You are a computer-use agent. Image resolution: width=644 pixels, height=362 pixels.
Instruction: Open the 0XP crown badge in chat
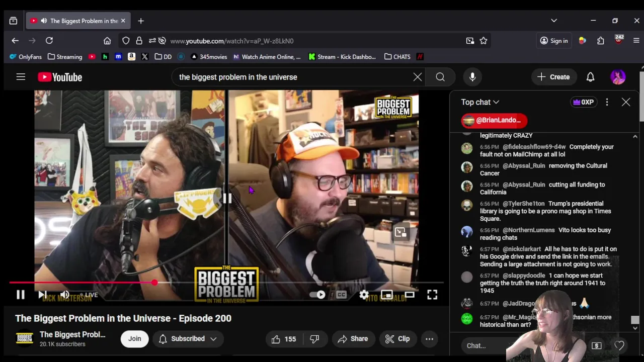pyautogui.click(x=584, y=102)
